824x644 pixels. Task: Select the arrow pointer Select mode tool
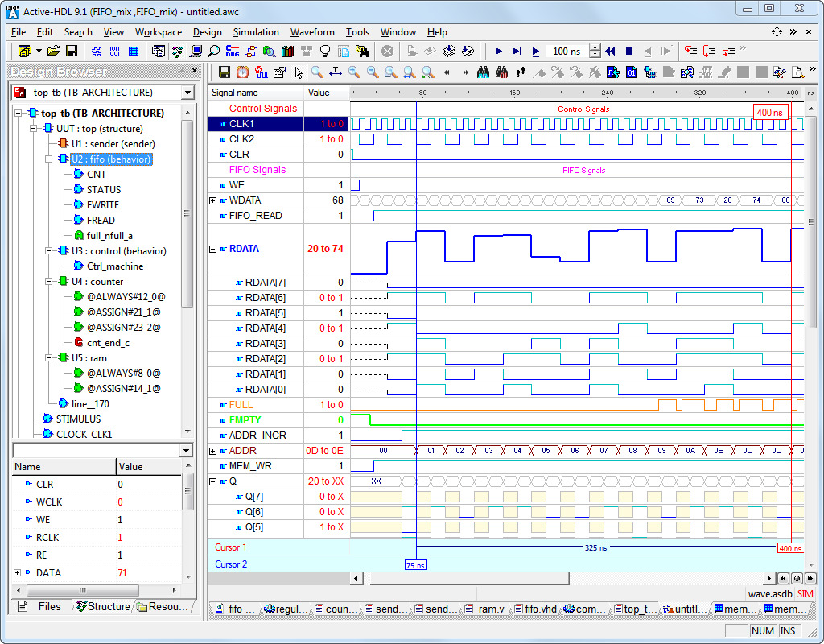tap(299, 72)
